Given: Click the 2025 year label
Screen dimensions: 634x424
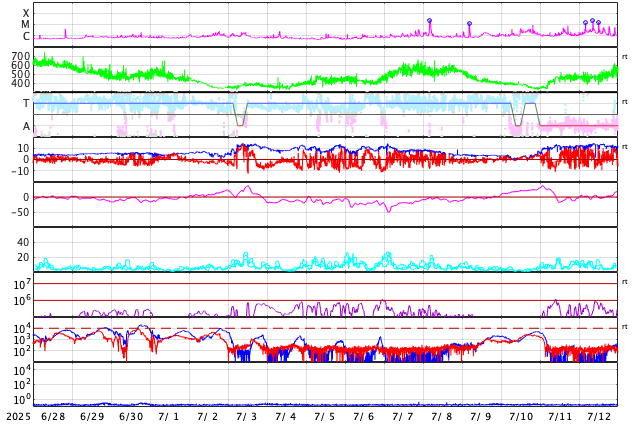Looking at the screenshot, I should (x=19, y=417).
